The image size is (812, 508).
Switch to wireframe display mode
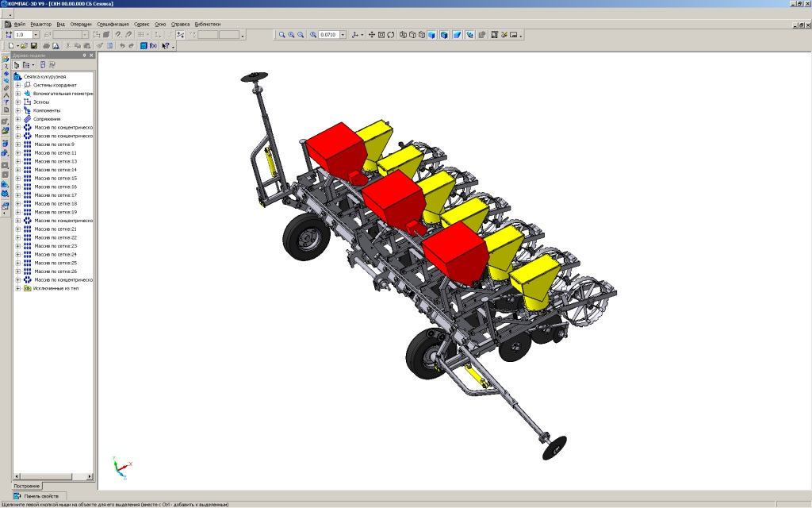coord(404,35)
